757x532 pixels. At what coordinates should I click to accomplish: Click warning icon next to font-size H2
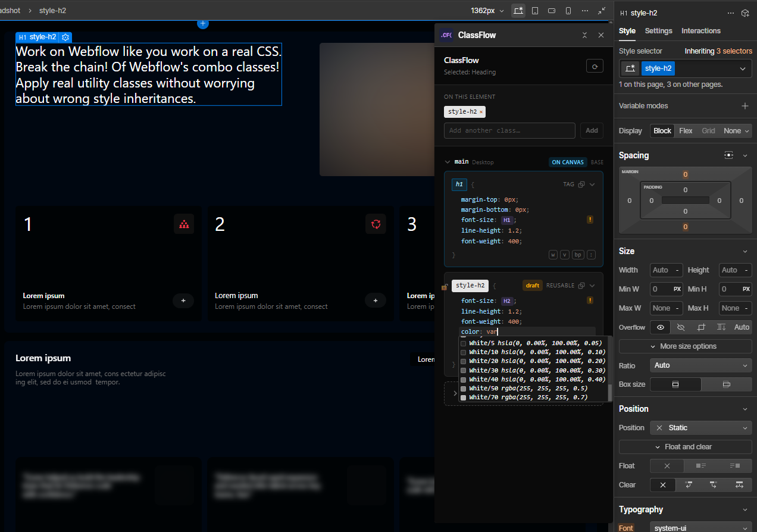(x=590, y=301)
